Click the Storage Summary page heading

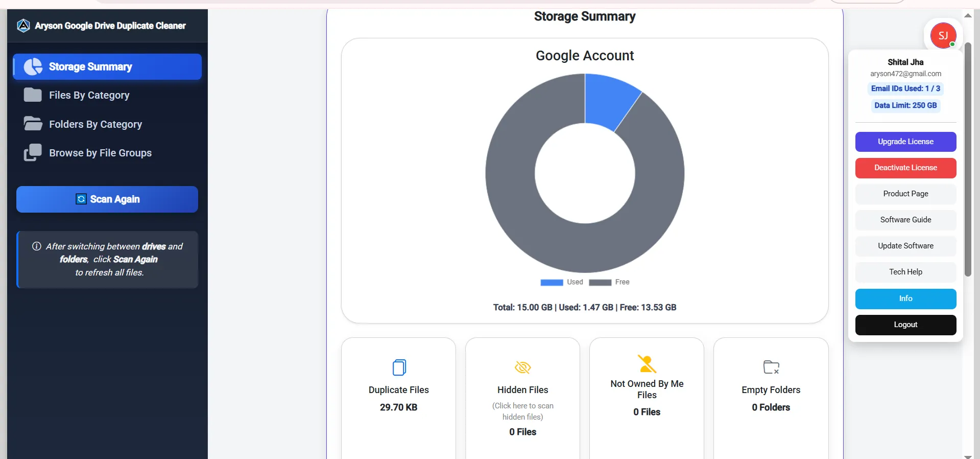click(x=585, y=16)
